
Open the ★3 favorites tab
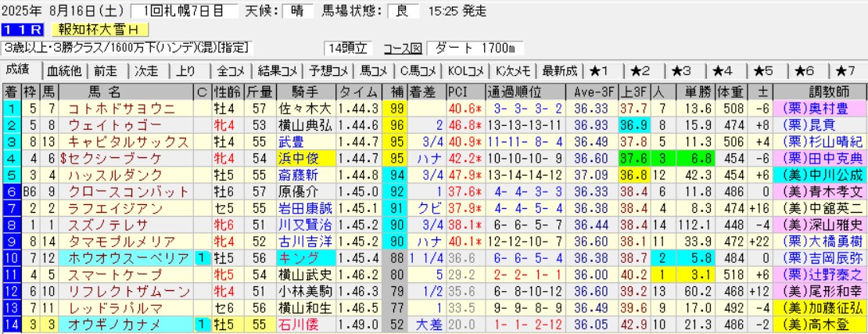click(681, 70)
